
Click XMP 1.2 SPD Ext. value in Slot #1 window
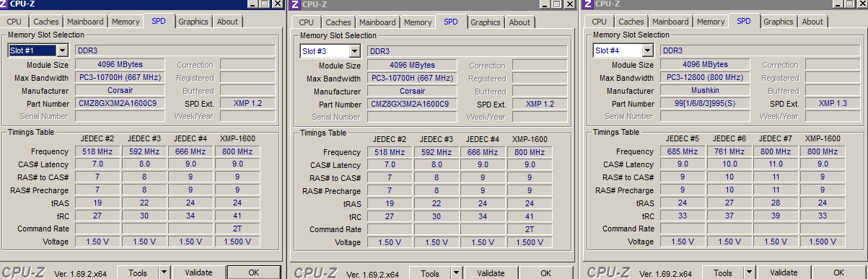(x=247, y=103)
